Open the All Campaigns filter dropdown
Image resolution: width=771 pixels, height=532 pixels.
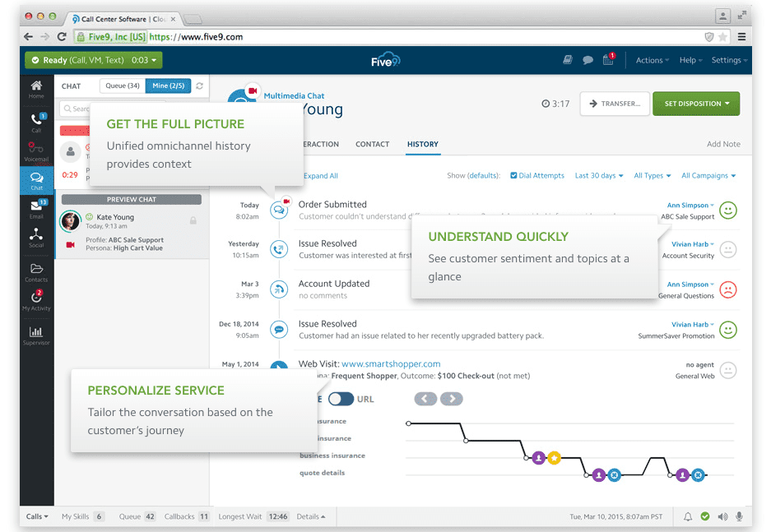[708, 175]
